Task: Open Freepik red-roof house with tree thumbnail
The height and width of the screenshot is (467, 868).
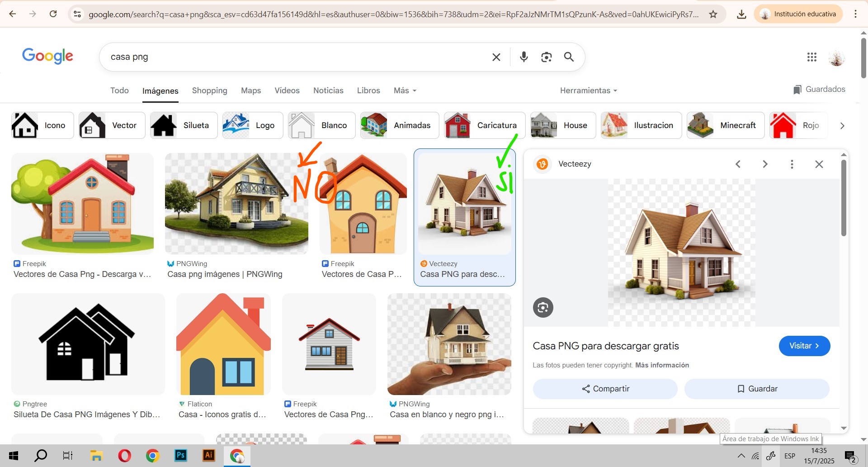Action: click(82, 204)
